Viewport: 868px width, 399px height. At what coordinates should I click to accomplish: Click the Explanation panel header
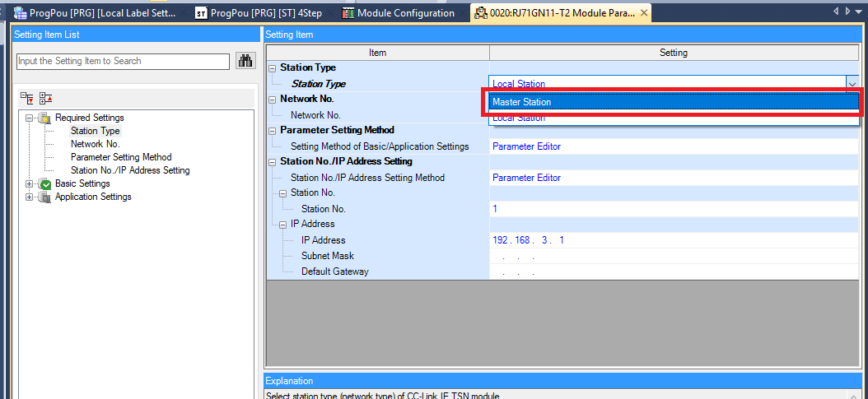pos(562,381)
